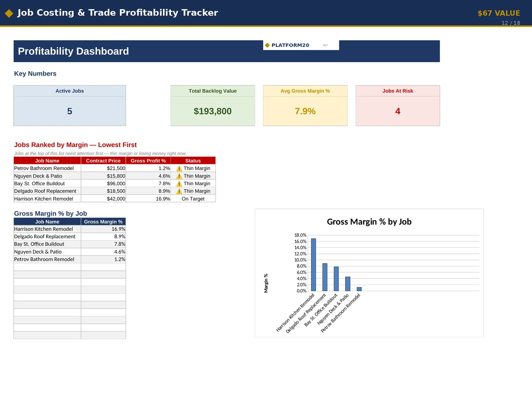Click the Bay St. Office Buildout chart bar
The width and height of the screenshot is (532, 403).
pyautogui.click(x=336, y=279)
